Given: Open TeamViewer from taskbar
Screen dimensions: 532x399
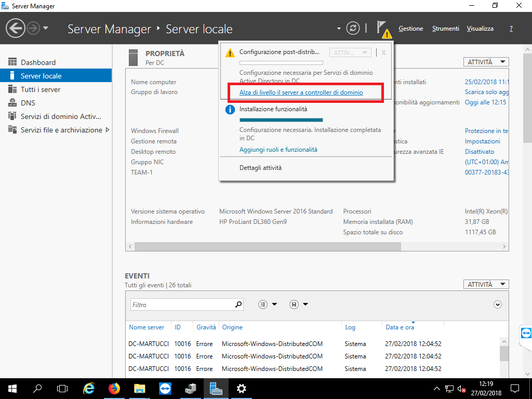Looking at the screenshot, I should click(x=165, y=389).
